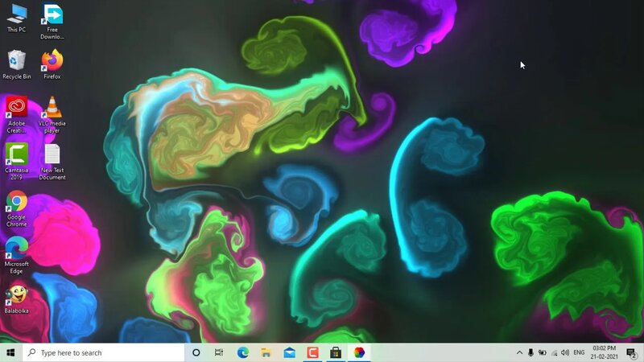Click the taskbar search box
The image size is (644, 362).
(103, 352)
